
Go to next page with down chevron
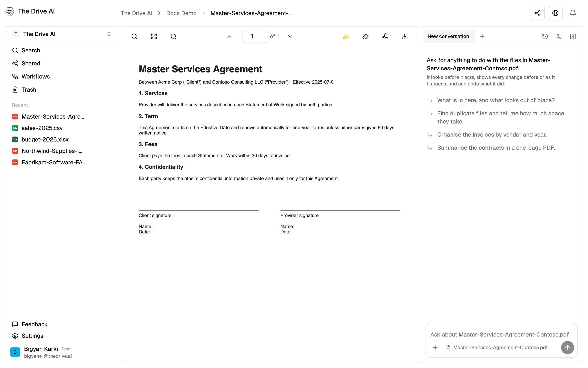[290, 37]
